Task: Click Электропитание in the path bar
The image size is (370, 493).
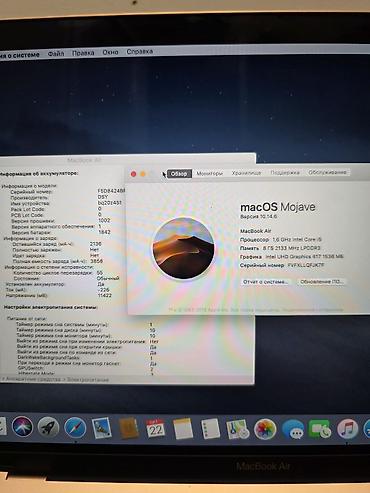Action: [x=87, y=380]
